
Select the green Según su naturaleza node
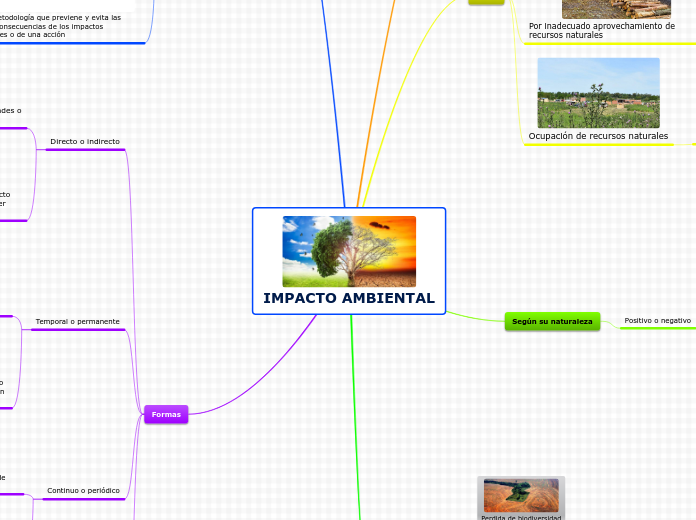click(x=552, y=322)
